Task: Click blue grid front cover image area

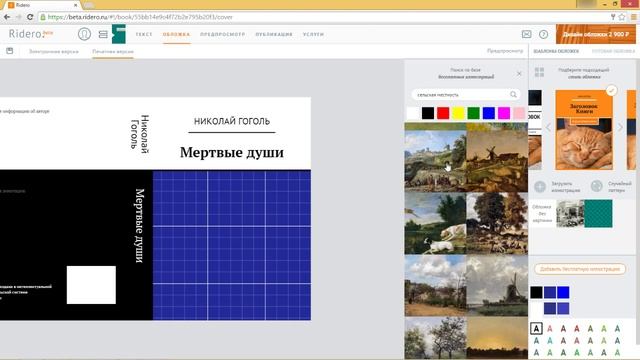Action: pos(232,245)
